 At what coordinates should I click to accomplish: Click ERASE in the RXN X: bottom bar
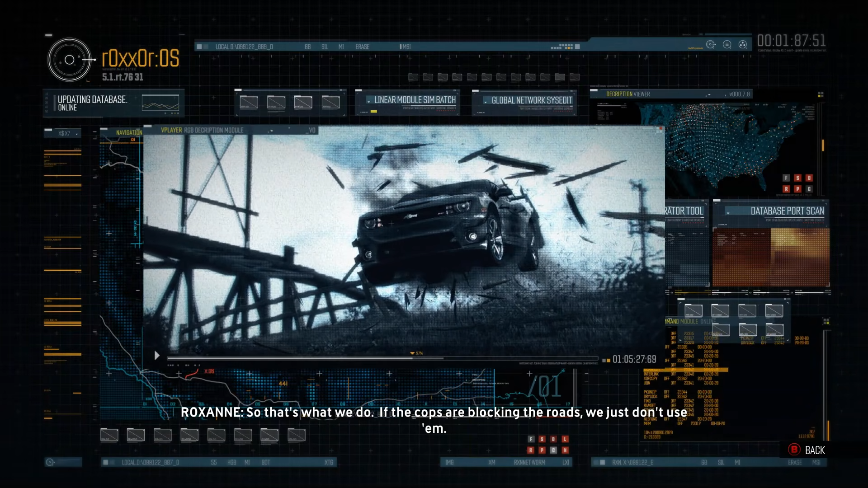click(795, 462)
